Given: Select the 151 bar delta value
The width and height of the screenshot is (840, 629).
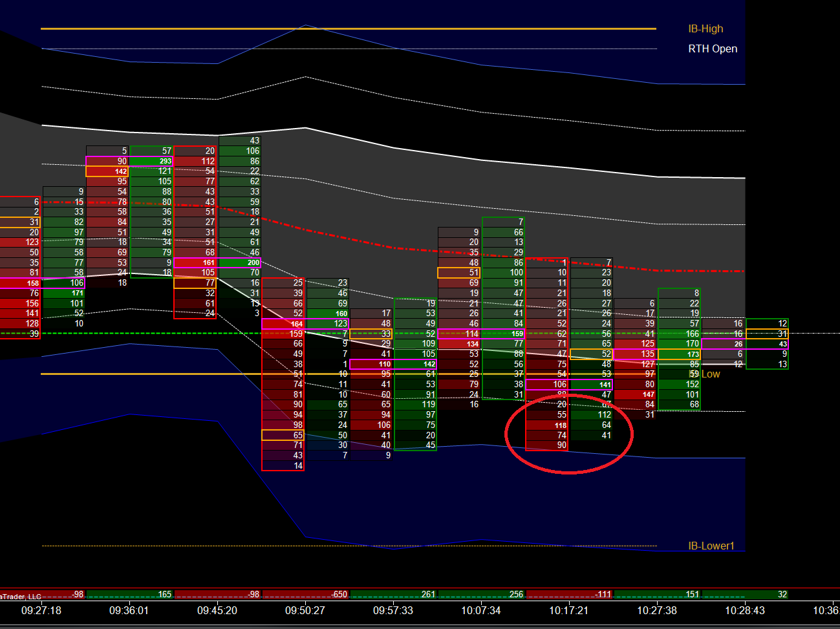Looking at the screenshot, I should pos(692,594).
